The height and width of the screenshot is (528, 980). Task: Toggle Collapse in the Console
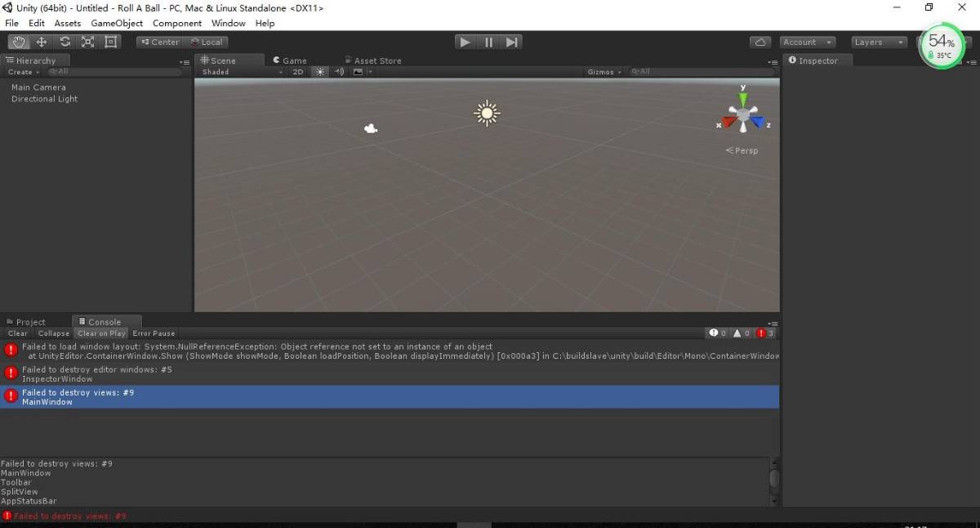(x=54, y=333)
